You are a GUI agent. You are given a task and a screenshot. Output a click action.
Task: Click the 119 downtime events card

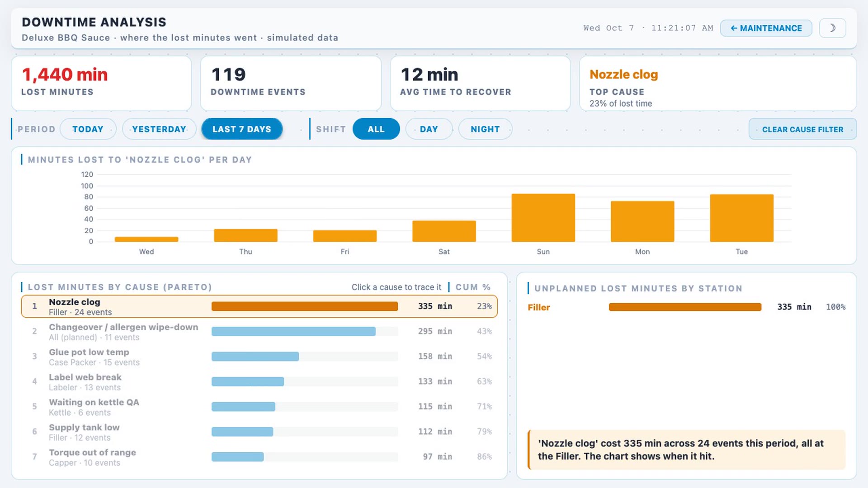pyautogui.click(x=291, y=83)
